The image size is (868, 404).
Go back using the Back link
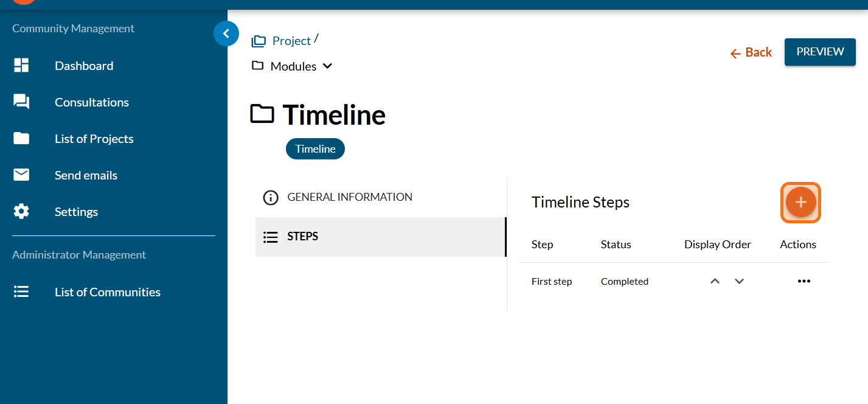point(751,52)
